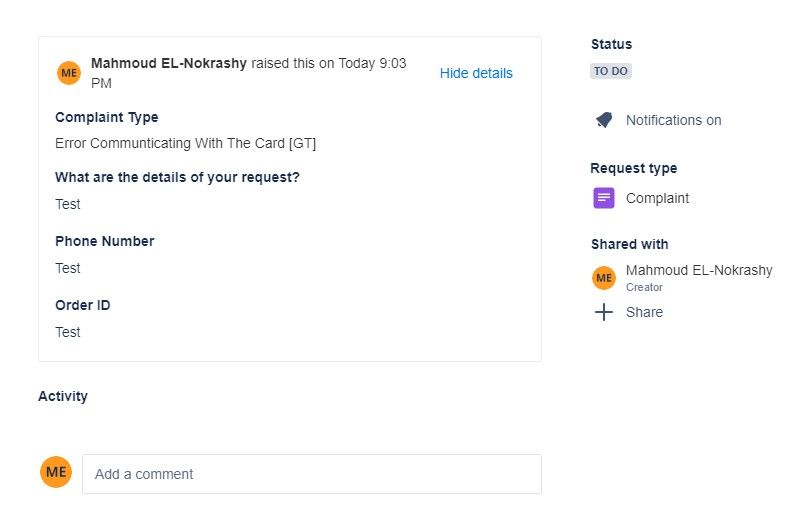Screen dimensions: 794x506
Task: Click the TO DO status lozenge
Action: click(611, 71)
